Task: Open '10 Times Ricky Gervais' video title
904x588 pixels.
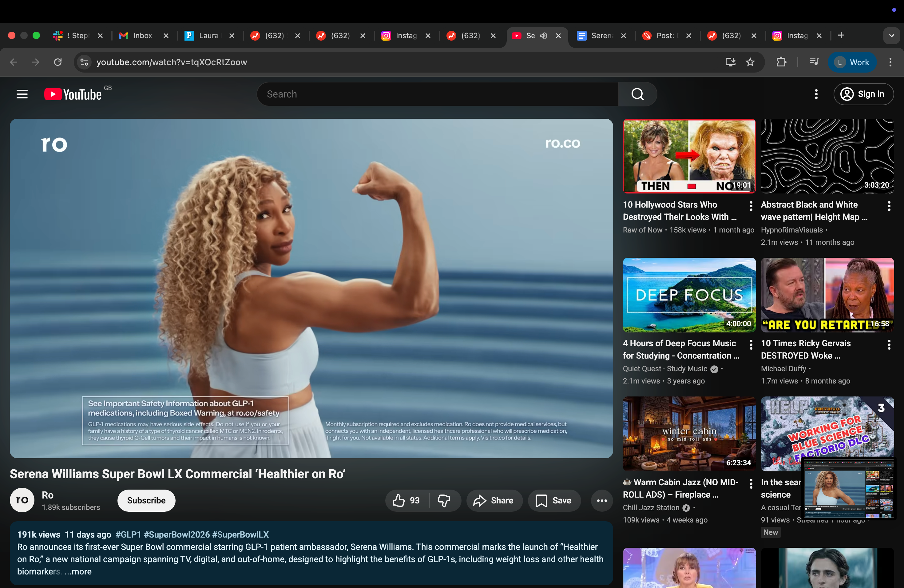Action: pyautogui.click(x=806, y=349)
